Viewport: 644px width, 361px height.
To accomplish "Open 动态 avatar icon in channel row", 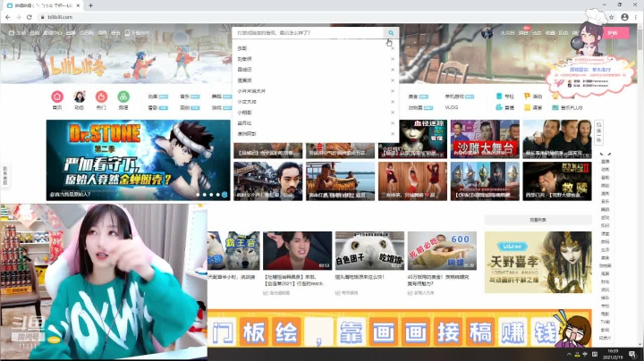I will pos(80,97).
